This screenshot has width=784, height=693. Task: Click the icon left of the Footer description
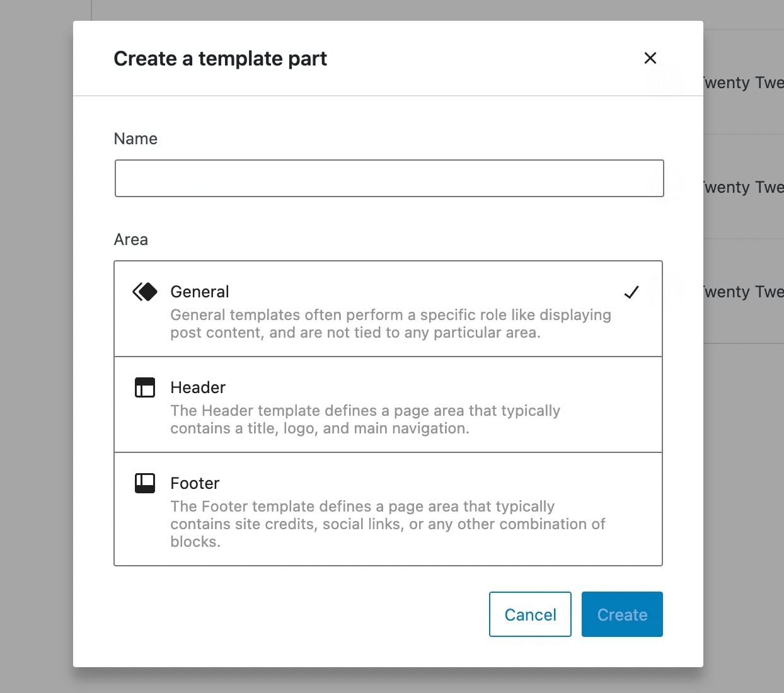point(144,483)
